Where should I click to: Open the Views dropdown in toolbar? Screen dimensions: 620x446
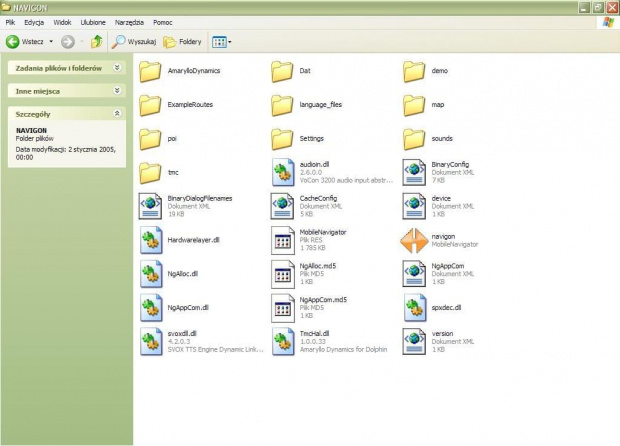pyautogui.click(x=221, y=42)
